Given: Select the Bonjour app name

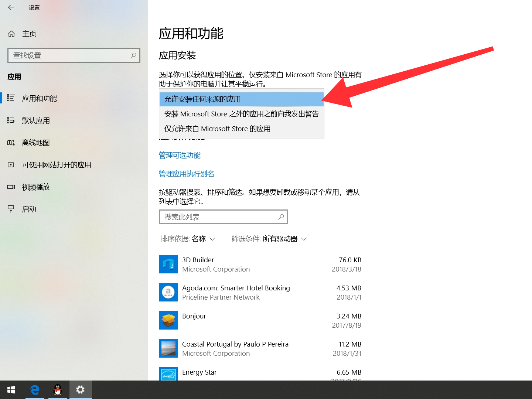Looking at the screenshot, I should click(194, 316).
